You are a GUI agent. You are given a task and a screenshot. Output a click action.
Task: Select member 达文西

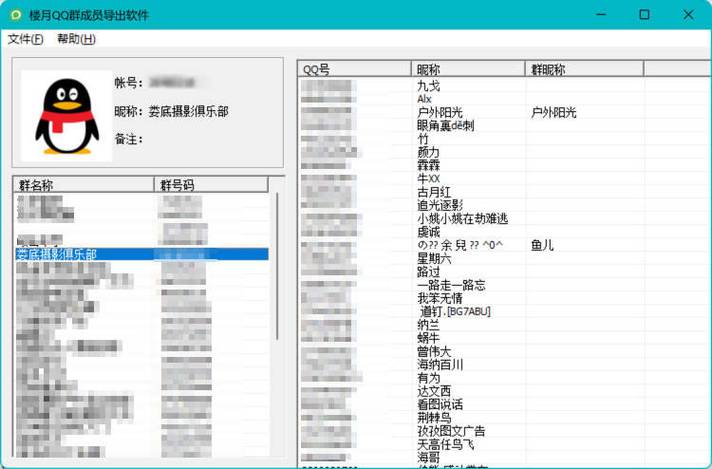coord(434,391)
